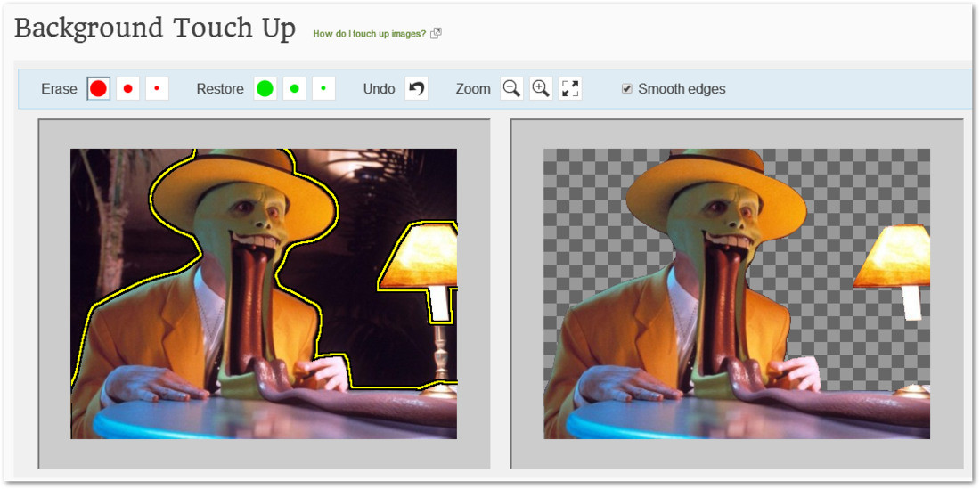Fit image with the expand arrows icon
The width and height of the screenshot is (980, 489).
(x=570, y=89)
